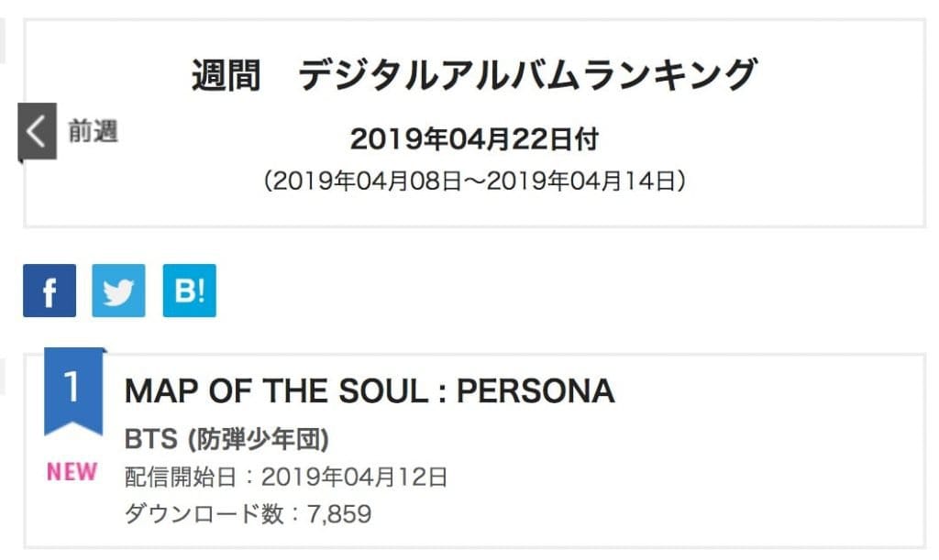The image size is (939, 560).
Task: Bookmark page with Hatena B! icon
Action: coord(189,291)
